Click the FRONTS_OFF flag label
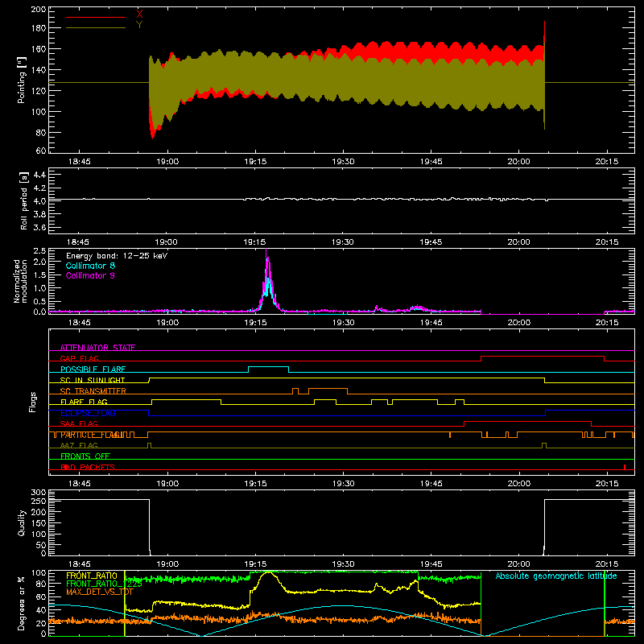The image size is (644, 644). click(85, 456)
